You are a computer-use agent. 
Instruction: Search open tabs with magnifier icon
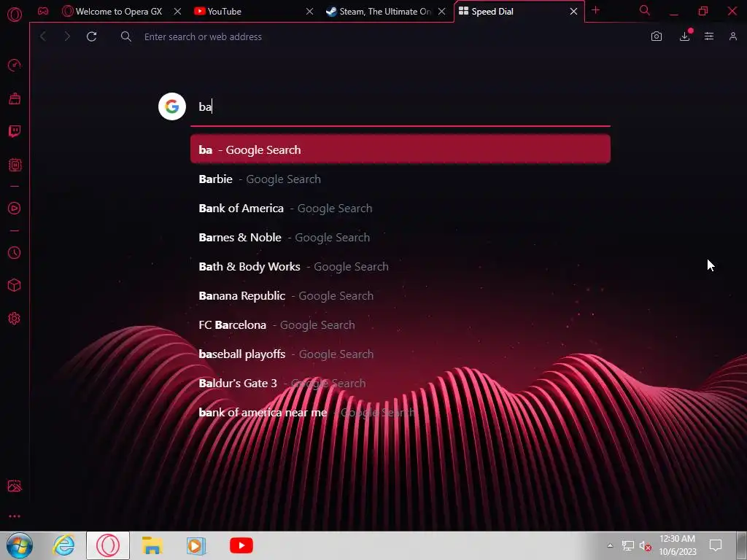tap(645, 10)
